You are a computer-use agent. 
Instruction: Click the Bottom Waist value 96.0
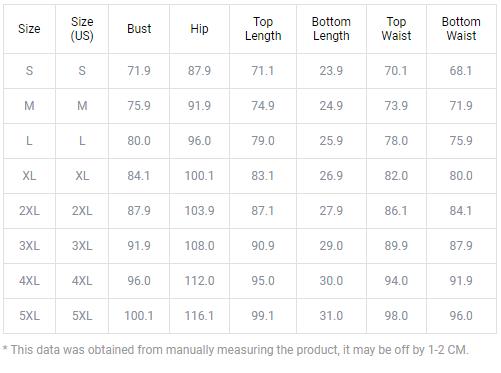pyautogui.click(x=461, y=315)
